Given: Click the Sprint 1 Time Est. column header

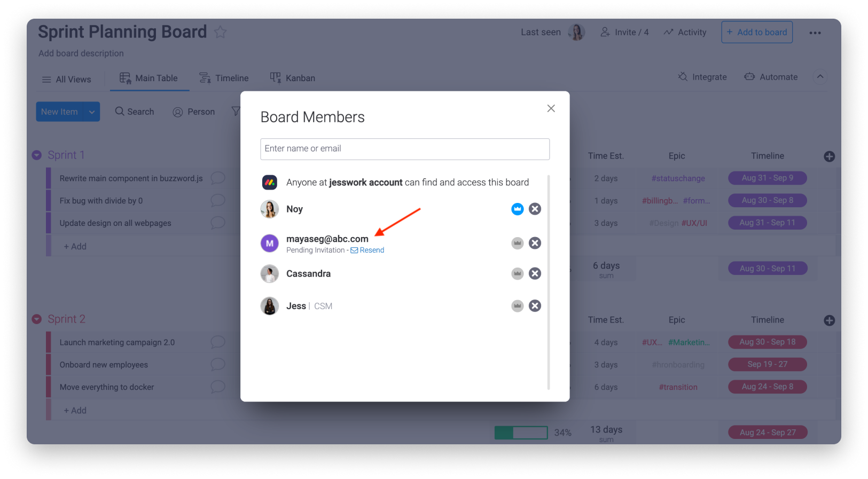Looking at the screenshot, I should click(x=606, y=156).
